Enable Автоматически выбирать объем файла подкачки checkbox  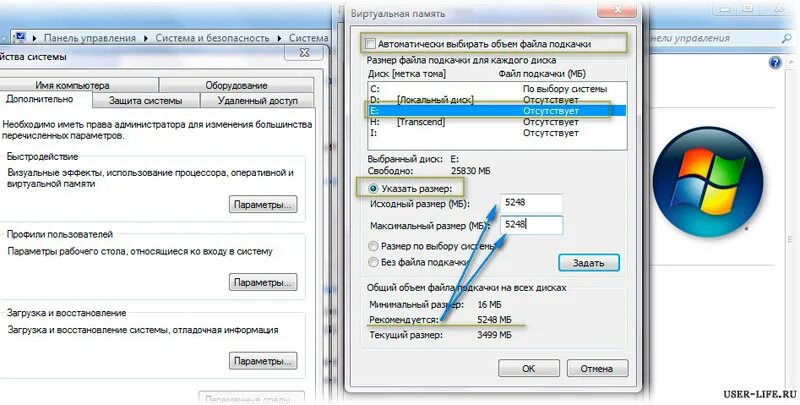click(370, 44)
